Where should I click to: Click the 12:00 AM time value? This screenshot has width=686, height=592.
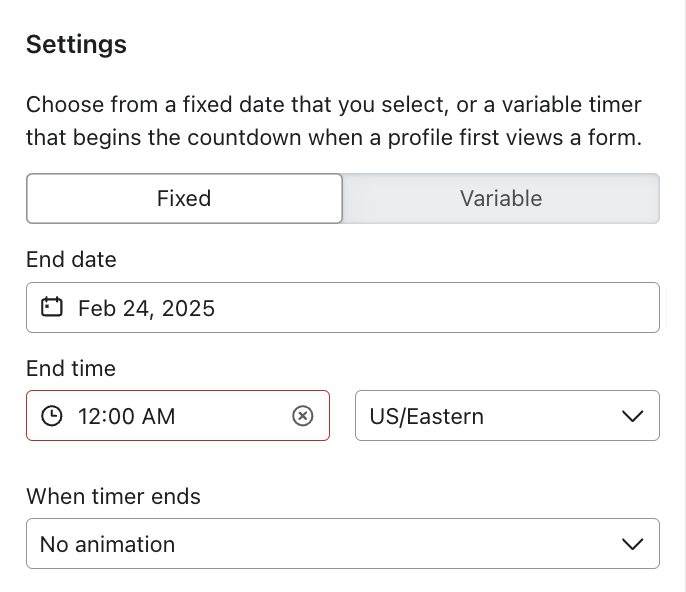[126, 416]
